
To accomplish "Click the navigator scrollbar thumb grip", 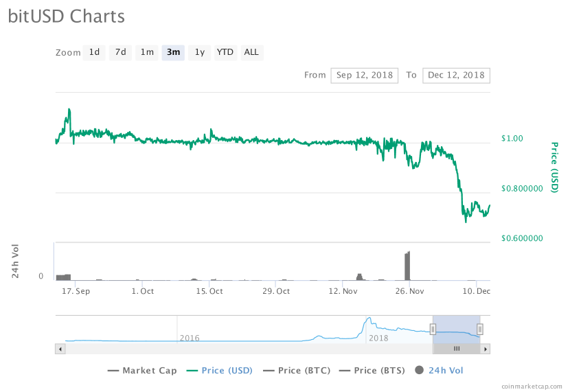I will (x=456, y=349).
